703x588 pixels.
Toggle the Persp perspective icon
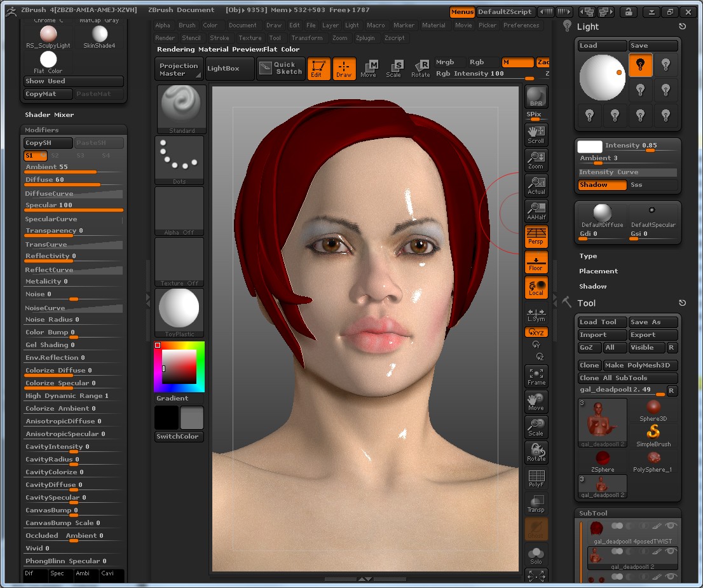point(536,237)
